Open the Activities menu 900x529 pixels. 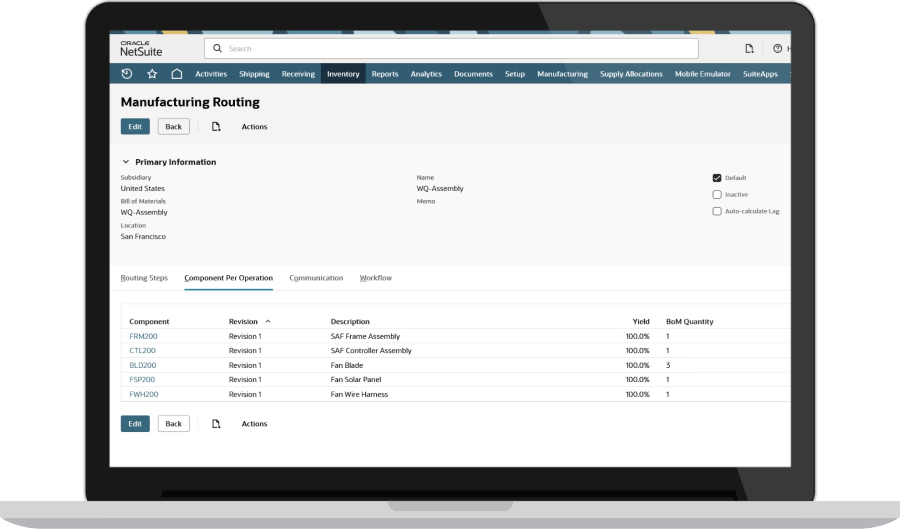tap(211, 73)
